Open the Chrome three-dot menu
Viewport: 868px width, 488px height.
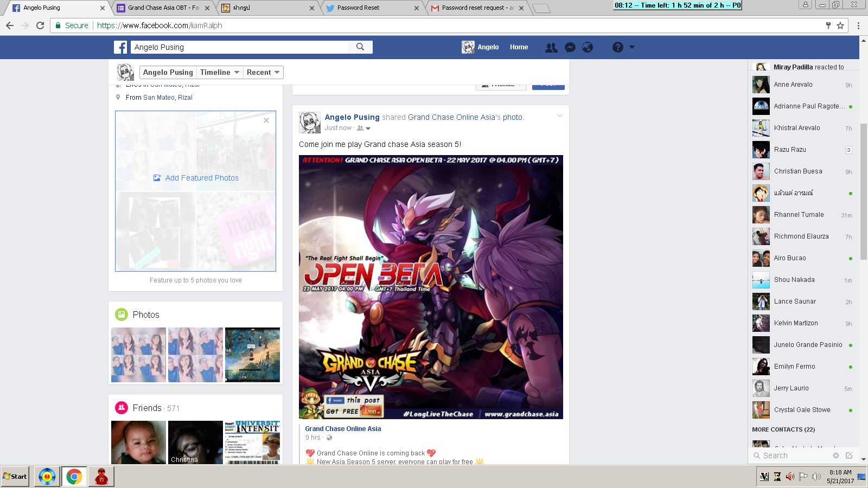pos(858,25)
